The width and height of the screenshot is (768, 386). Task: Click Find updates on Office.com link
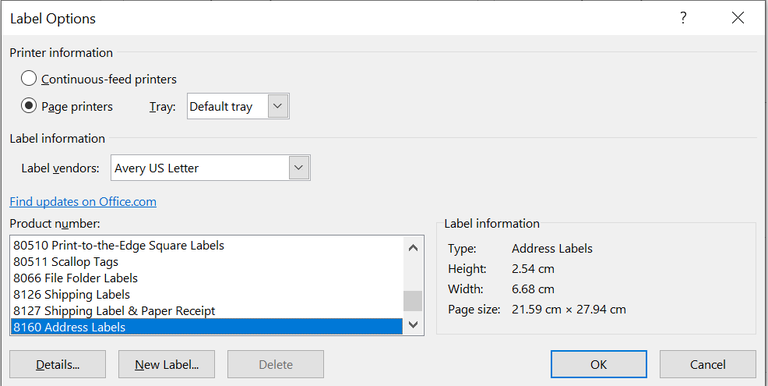point(83,202)
